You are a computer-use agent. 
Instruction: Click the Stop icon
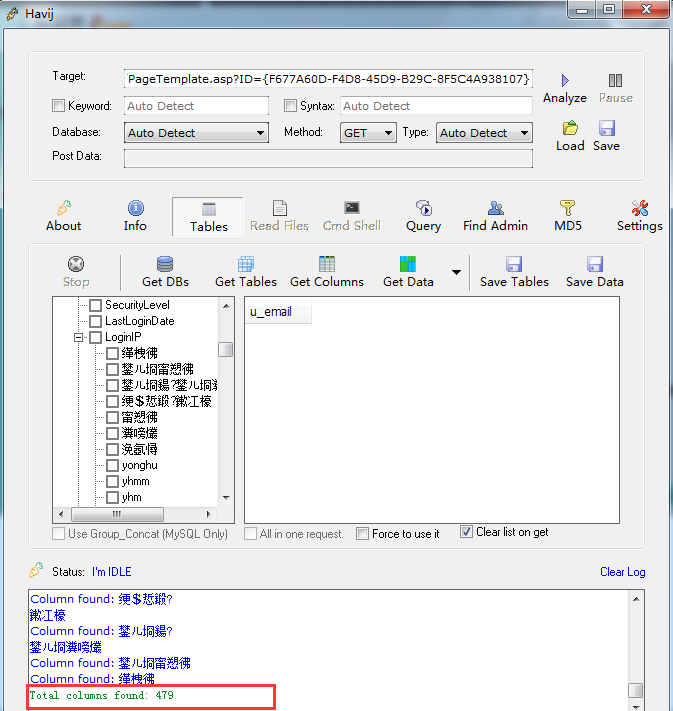point(76,264)
